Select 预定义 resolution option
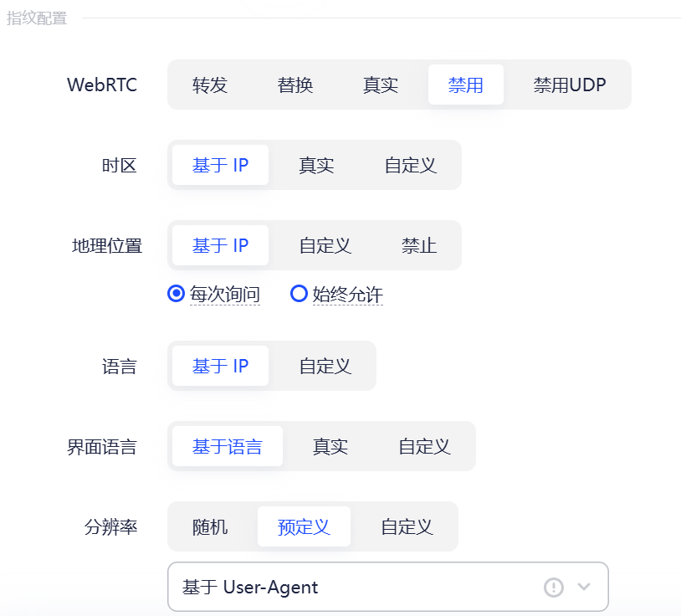 tap(304, 526)
